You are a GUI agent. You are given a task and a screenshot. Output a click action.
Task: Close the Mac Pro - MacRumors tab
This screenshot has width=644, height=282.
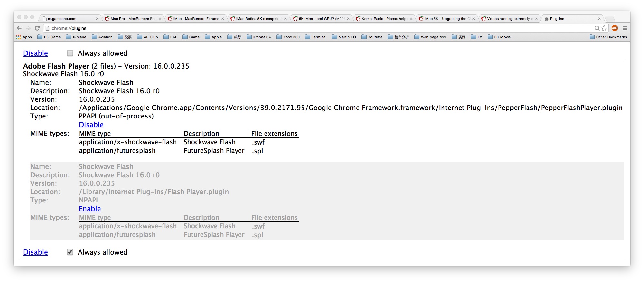click(160, 19)
